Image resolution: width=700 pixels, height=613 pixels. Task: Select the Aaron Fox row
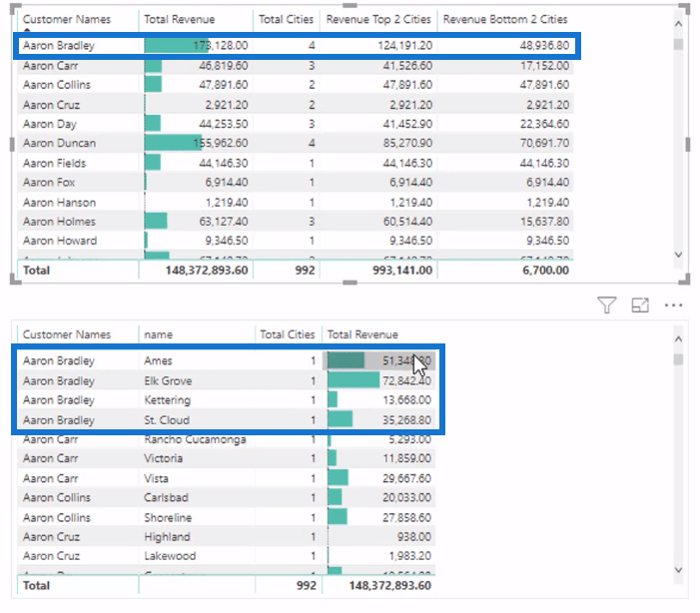(296, 182)
